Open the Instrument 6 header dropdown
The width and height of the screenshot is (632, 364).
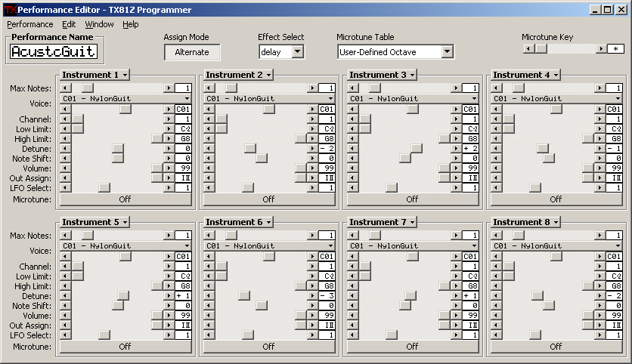239,222
